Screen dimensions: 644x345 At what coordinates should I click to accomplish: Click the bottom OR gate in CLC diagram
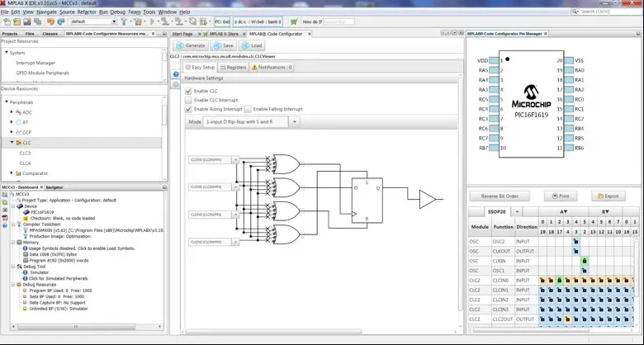pos(286,234)
